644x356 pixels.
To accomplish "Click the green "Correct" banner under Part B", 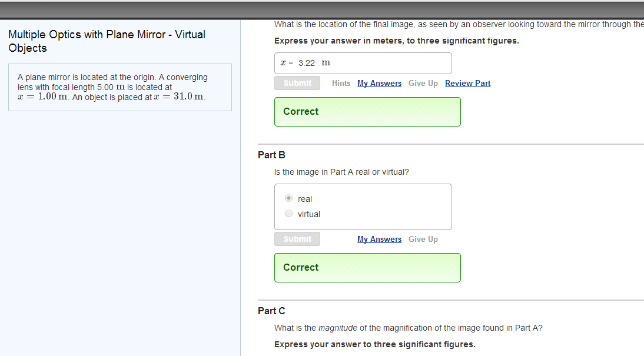I will pos(367,267).
